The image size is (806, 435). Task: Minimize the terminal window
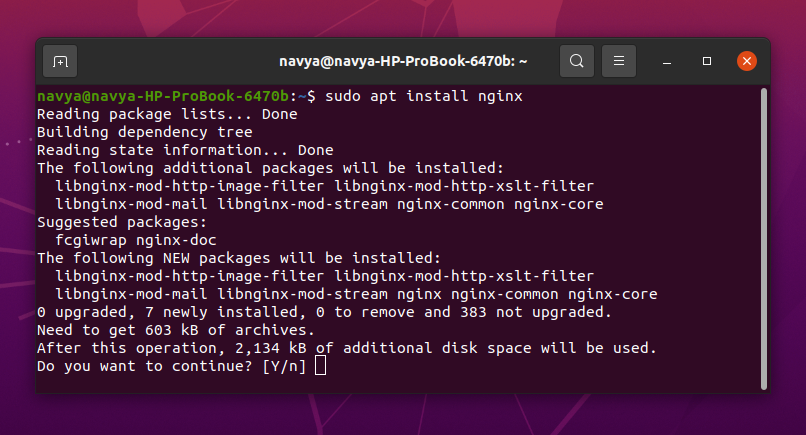click(667, 62)
